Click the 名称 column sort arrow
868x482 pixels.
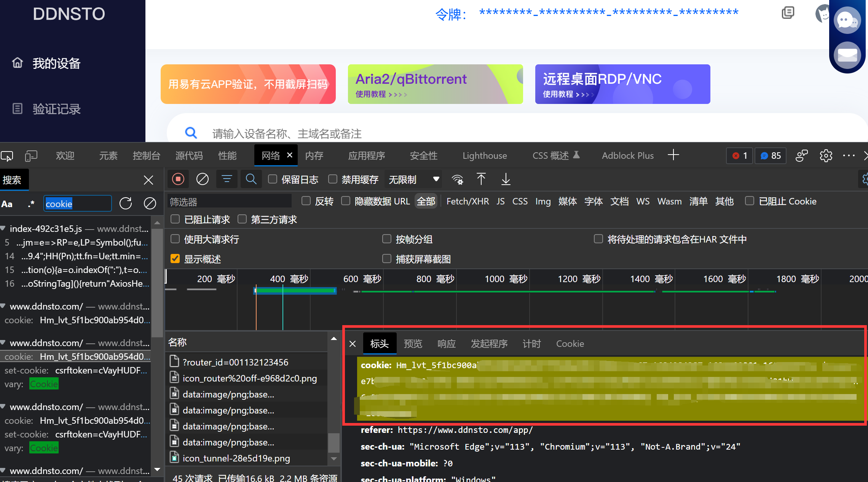(334, 339)
